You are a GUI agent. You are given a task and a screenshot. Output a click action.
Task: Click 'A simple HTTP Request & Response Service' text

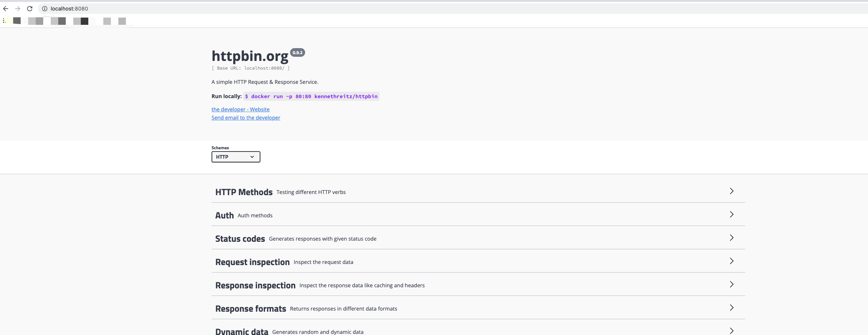pyautogui.click(x=265, y=82)
